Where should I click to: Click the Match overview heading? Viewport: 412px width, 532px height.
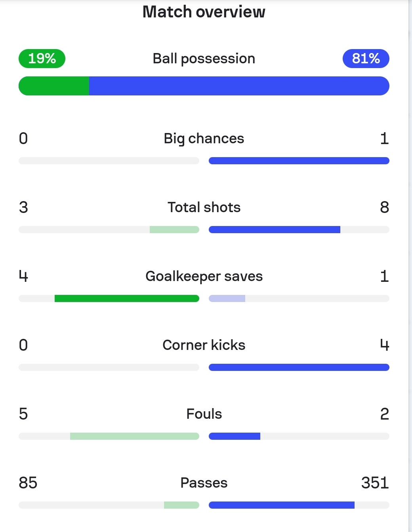click(204, 12)
